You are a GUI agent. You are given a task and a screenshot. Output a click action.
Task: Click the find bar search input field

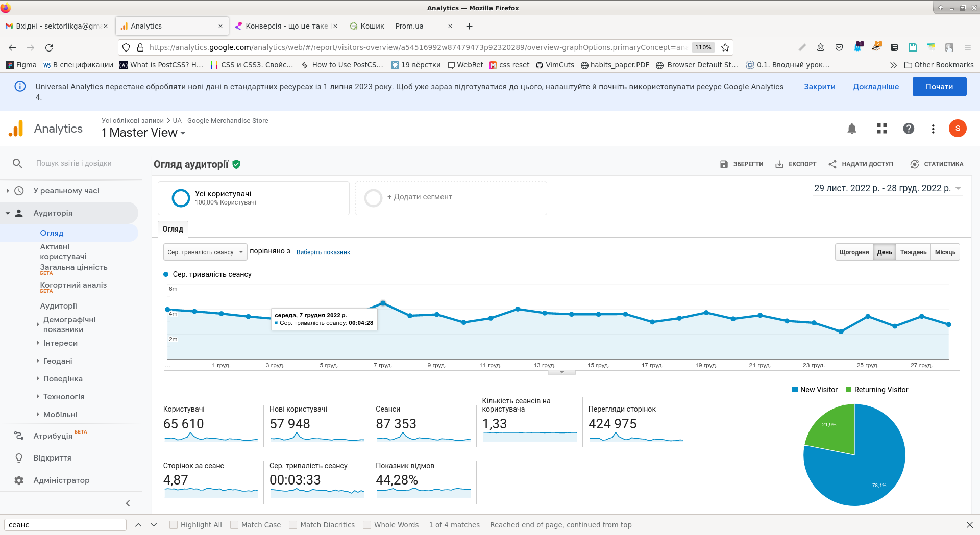65,525
